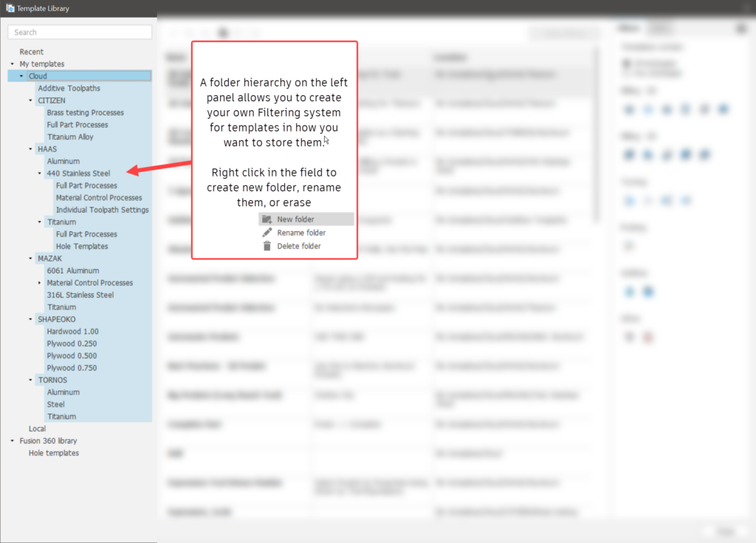Open Titanium folder under TORNOS
The height and width of the screenshot is (543, 756).
pos(62,417)
